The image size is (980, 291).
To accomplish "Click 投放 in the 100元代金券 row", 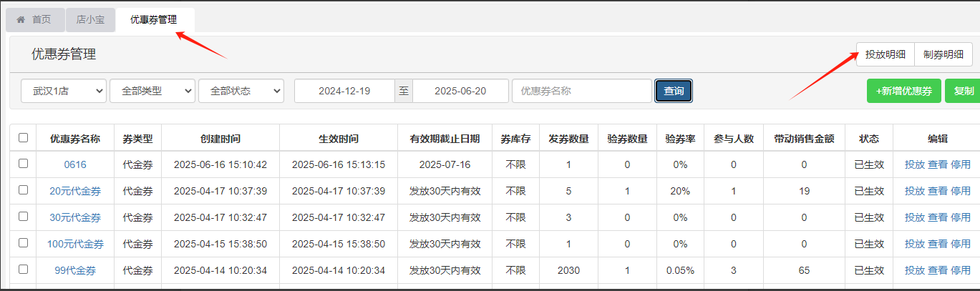I will click(x=914, y=244).
